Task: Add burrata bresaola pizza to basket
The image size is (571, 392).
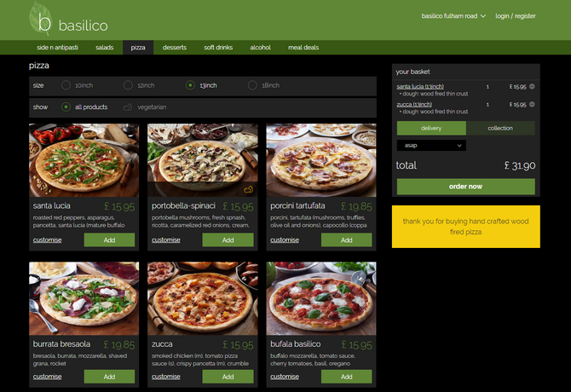Action: [109, 377]
